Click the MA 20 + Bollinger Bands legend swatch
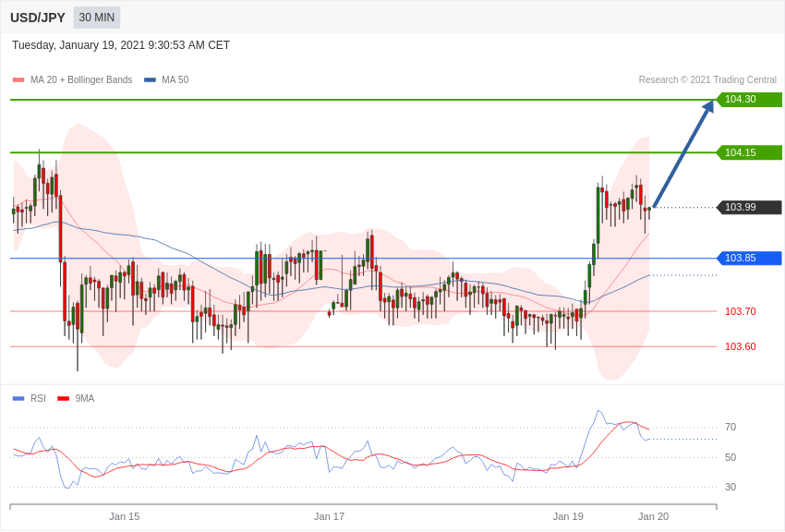This screenshot has width=785, height=532. [x=18, y=79]
